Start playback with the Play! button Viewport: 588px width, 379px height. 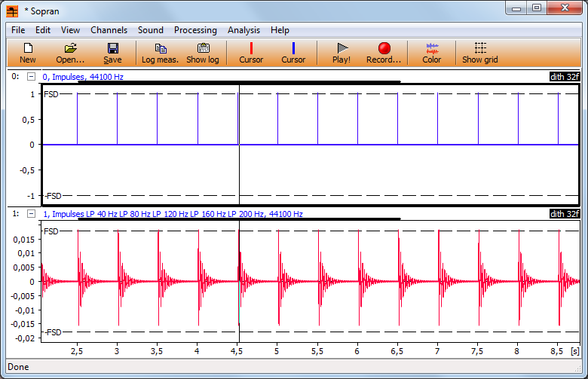pyautogui.click(x=341, y=52)
